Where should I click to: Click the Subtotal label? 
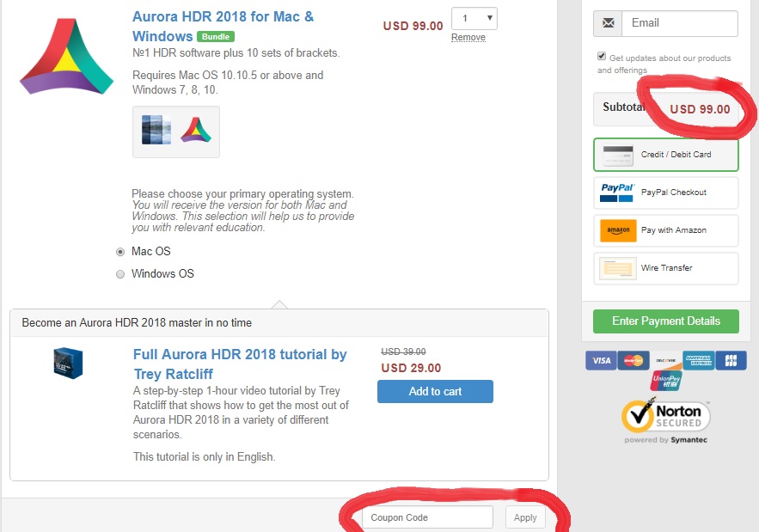624,107
